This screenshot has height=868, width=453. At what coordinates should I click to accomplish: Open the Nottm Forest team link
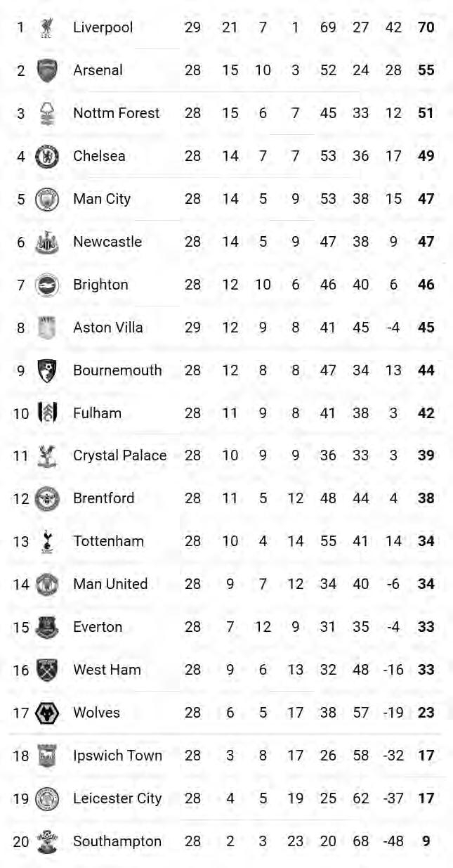click(117, 113)
